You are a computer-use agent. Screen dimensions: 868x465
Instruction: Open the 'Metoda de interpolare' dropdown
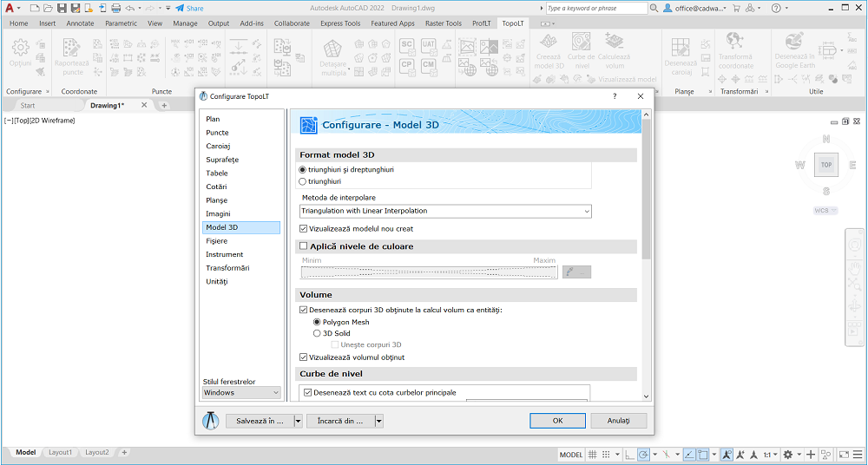click(446, 211)
